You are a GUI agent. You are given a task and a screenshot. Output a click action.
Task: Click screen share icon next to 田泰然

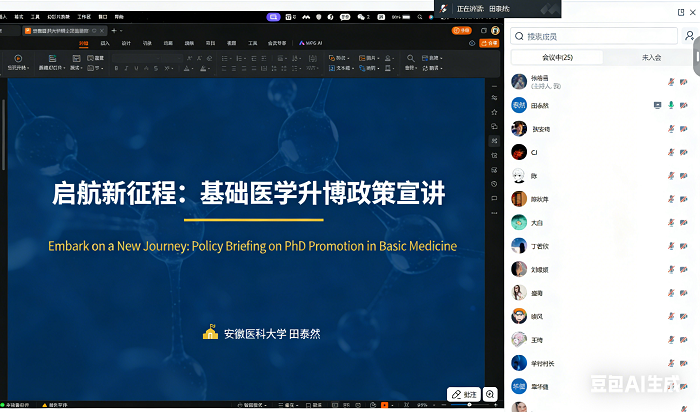pos(657,104)
